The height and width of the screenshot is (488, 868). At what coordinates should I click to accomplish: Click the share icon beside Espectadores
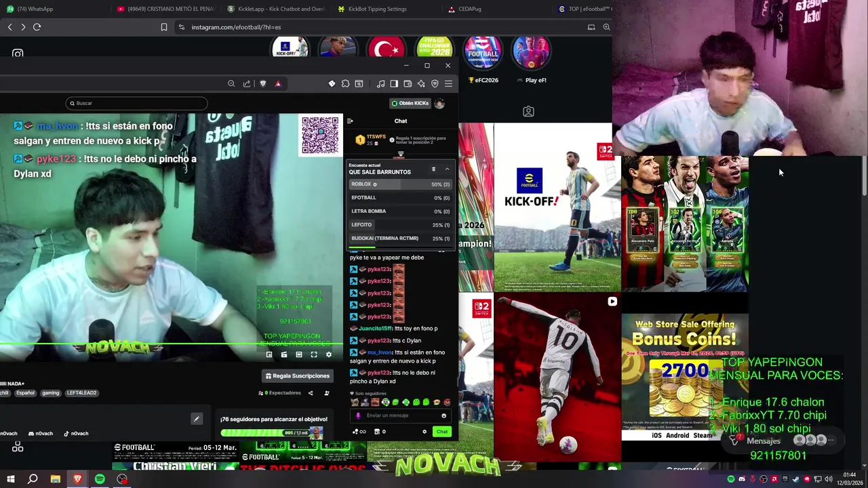tap(311, 393)
